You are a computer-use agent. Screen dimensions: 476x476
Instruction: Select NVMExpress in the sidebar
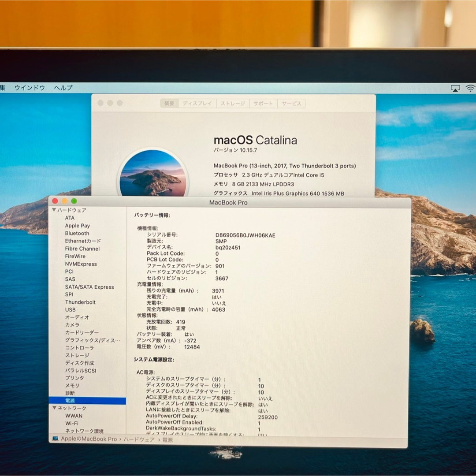[x=81, y=264]
